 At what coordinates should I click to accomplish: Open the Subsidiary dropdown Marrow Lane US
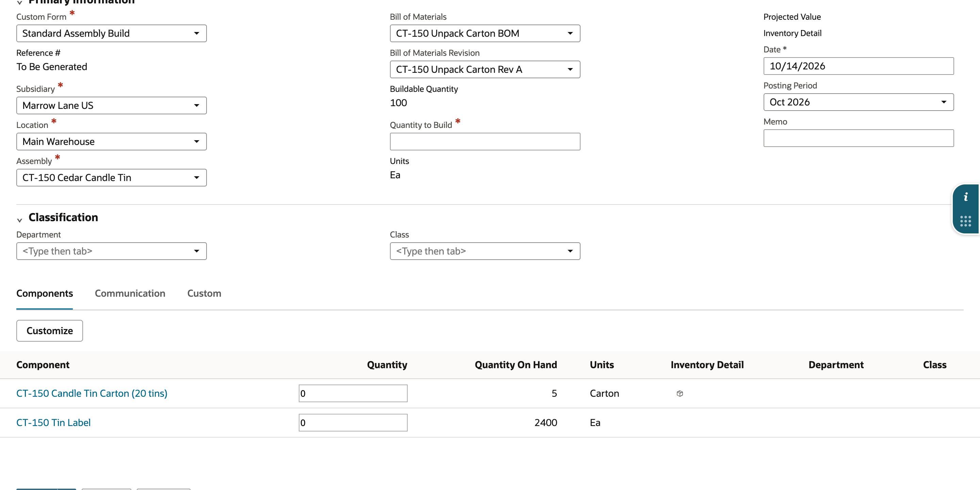pyautogui.click(x=112, y=105)
